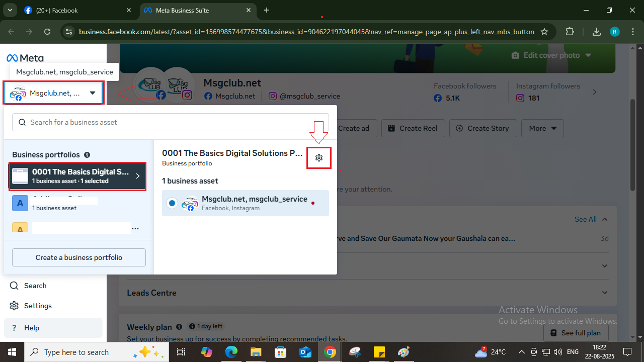Select 0001 The Basics Digital portfolio
This screenshot has height=362, width=644.
77,176
